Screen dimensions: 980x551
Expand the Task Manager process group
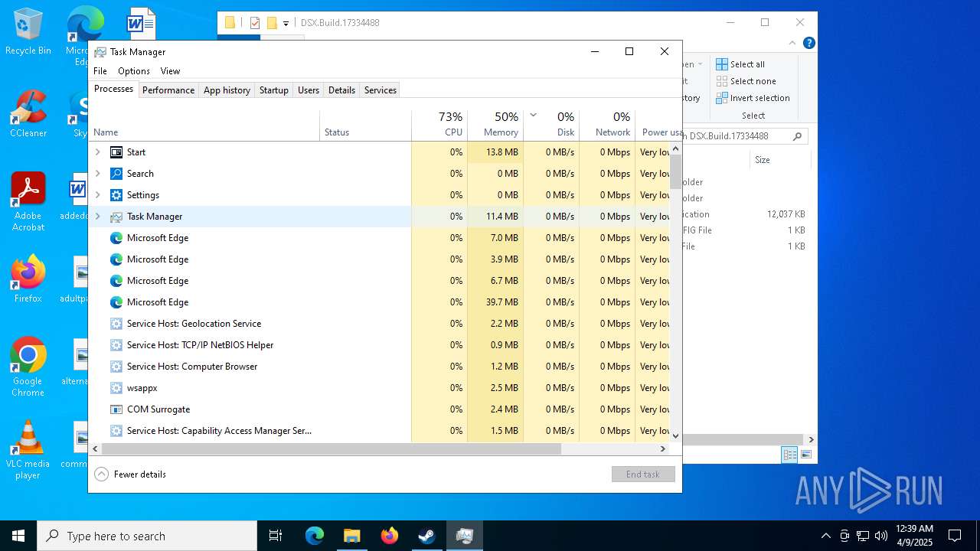click(97, 217)
